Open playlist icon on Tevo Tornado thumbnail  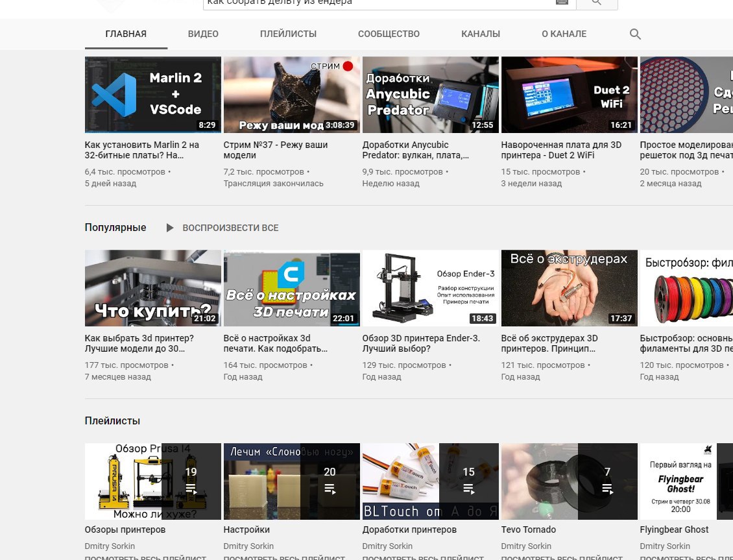click(x=607, y=489)
